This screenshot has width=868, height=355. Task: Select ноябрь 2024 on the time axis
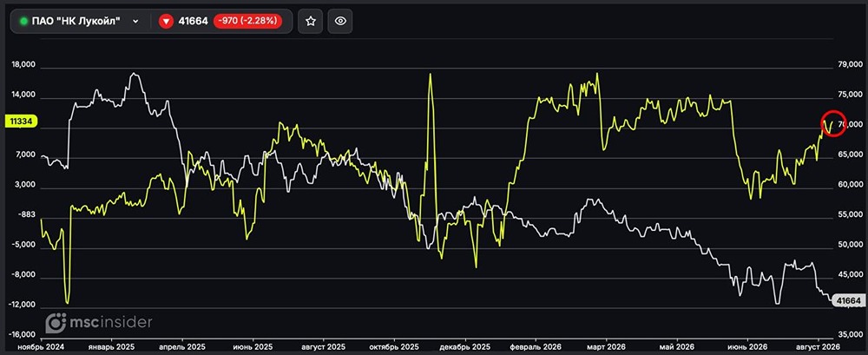pos(42,346)
